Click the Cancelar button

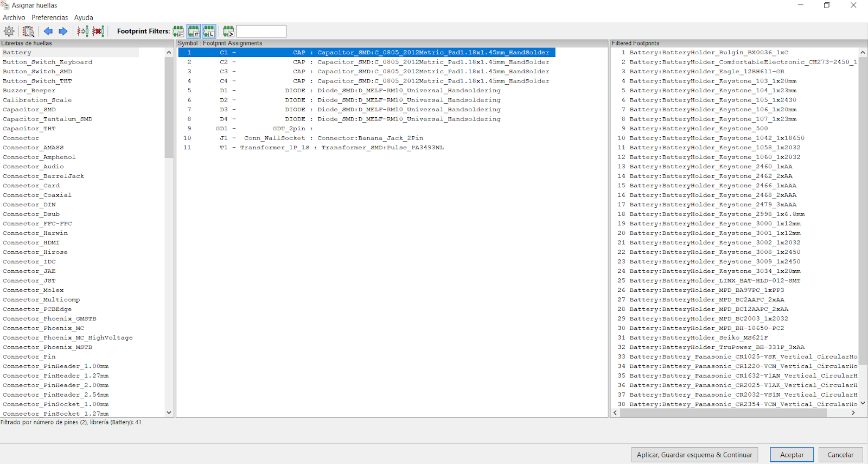pyautogui.click(x=840, y=455)
